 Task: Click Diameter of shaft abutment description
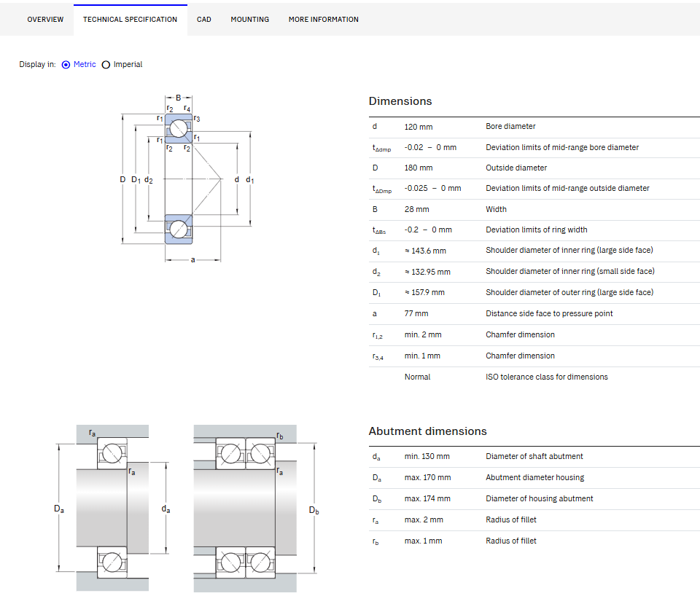click(534, 457)
